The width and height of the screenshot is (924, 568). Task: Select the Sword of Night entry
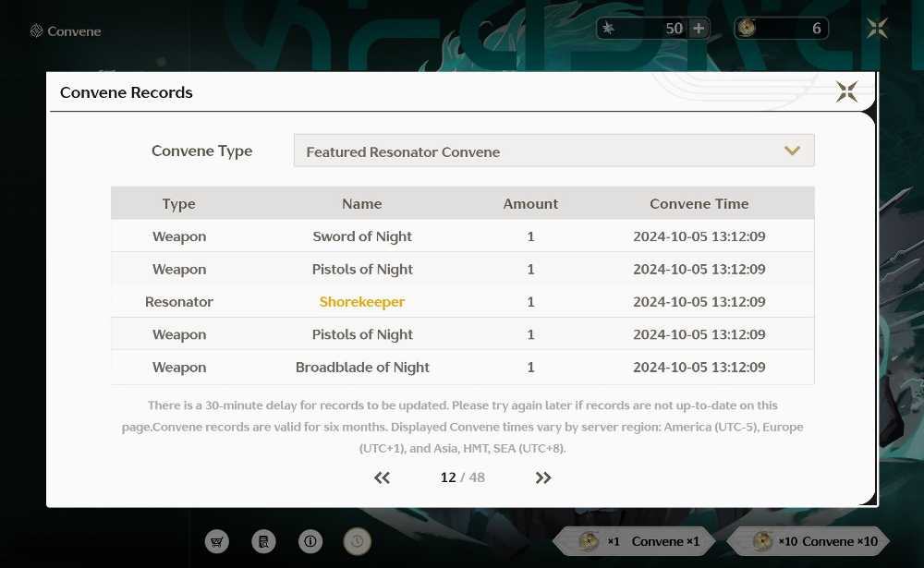362,236
